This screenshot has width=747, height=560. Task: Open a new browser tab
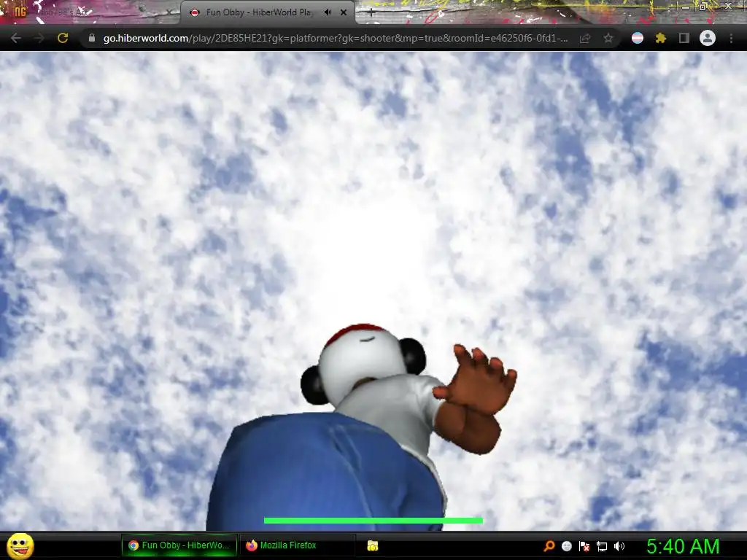pos(371,13)
